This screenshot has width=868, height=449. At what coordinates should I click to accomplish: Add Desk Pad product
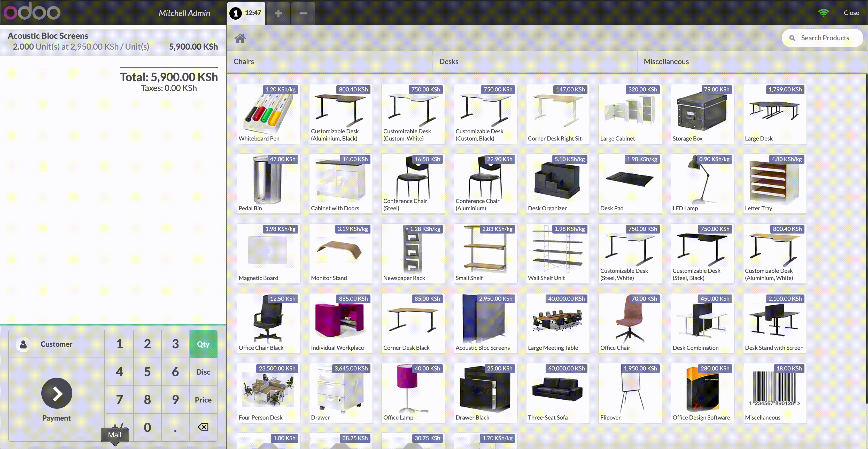pos(630,184)
